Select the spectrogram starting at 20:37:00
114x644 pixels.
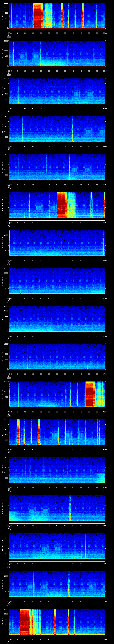pyautogui.click(x=57, y=16)
